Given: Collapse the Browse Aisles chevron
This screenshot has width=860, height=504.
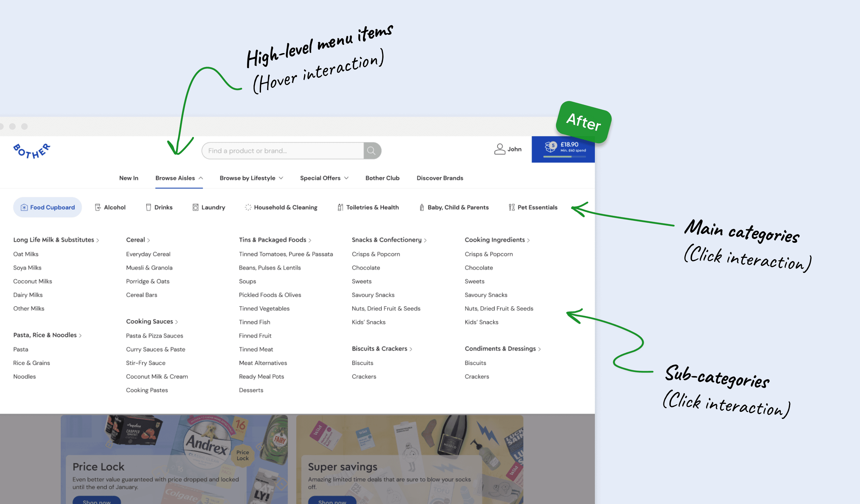Looking at the screenshot, I should pyautogui.click(x=201, y=178).
